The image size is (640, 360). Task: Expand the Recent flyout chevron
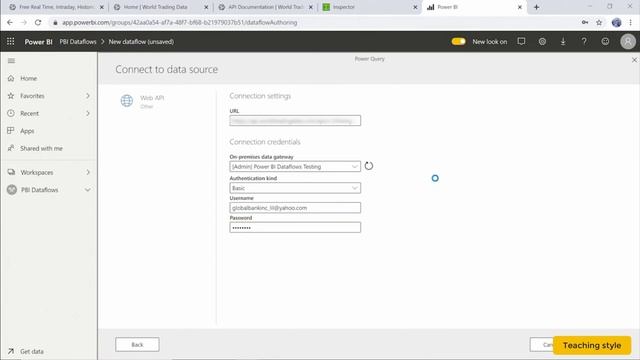click(88, 113)
